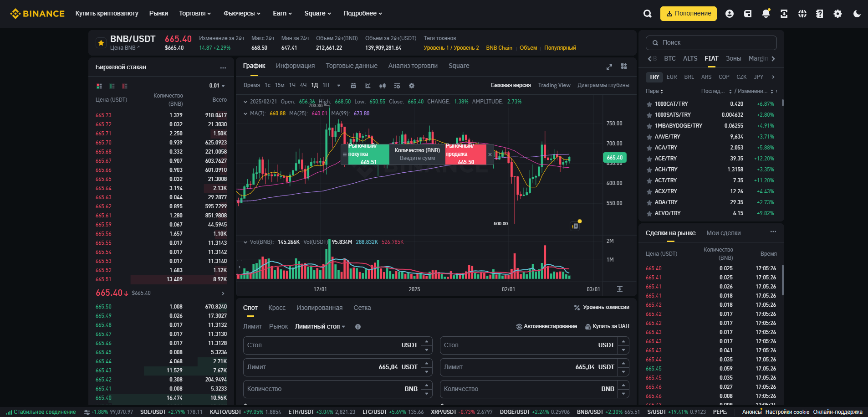Click the download app icon in header
Screen dimensions: 868x417
[x=784, y=14]
